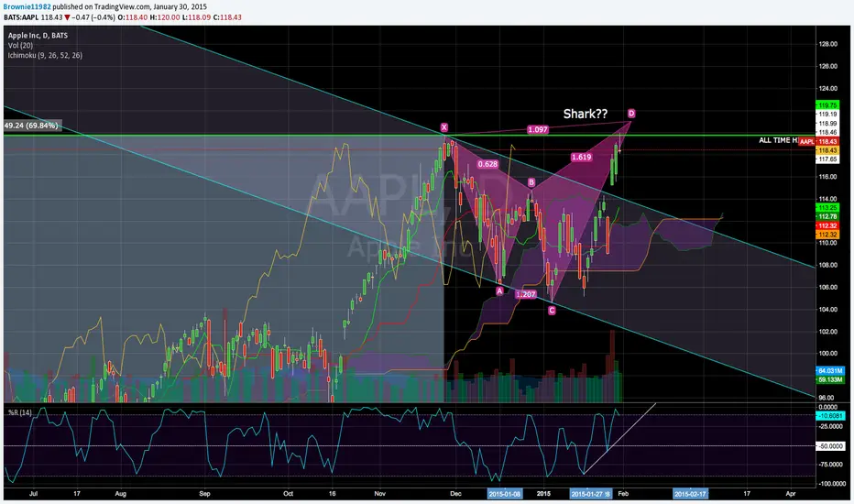
Task: Click the 100.00 price axis label
Action: pyautogui.click(x=827, y=354)
